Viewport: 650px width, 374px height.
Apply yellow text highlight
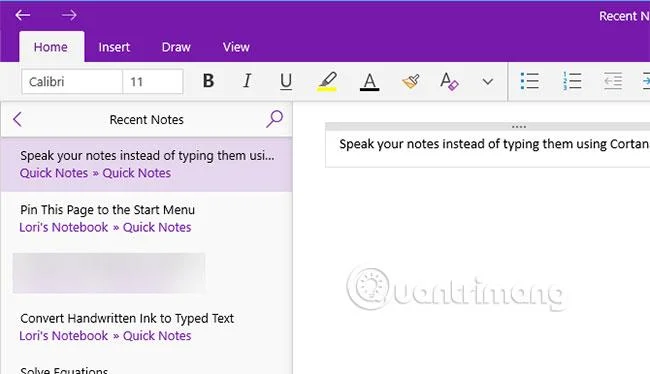point(327,81)
